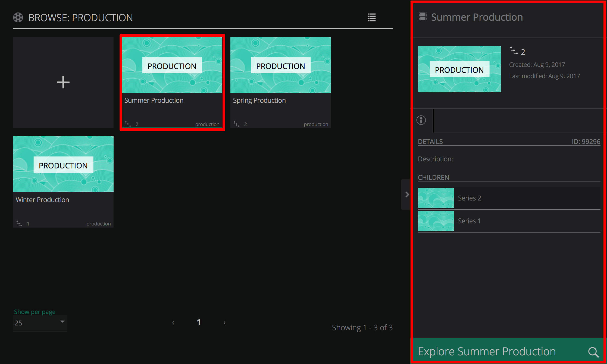Open the Show per page dropdown
Viewport: 607px width, 364px height.
(x=40, y=323)
